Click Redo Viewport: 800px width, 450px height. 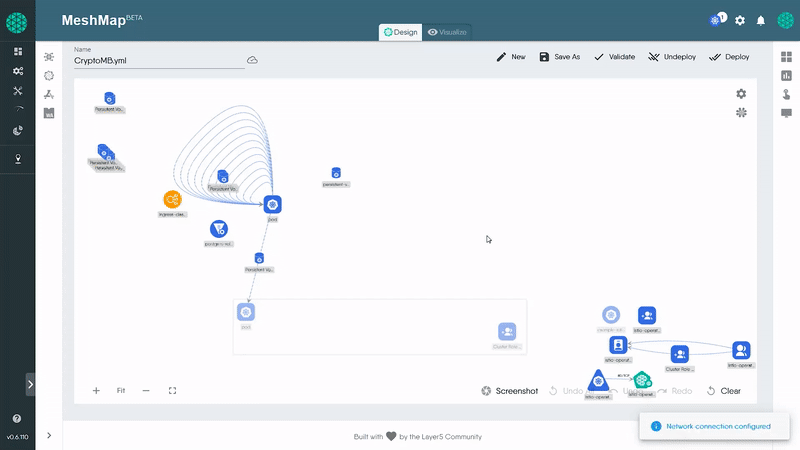[x=676, y=391]
